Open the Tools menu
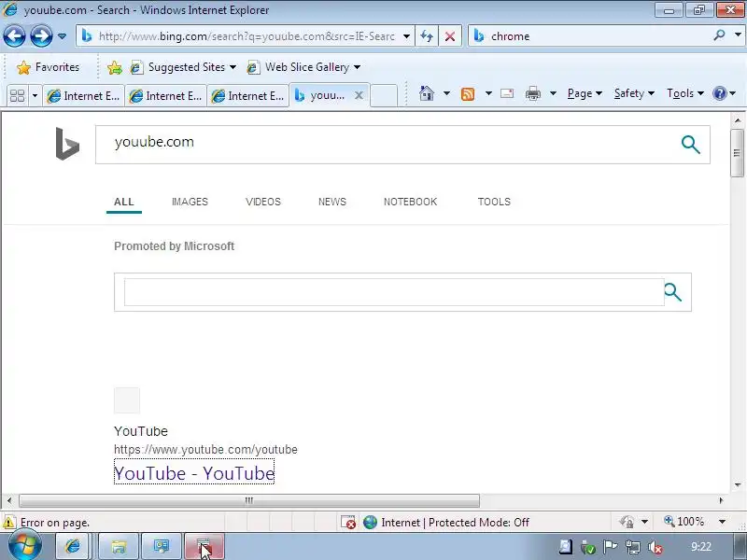This screenshot has height=560, width=747. [x=685, y=93]
